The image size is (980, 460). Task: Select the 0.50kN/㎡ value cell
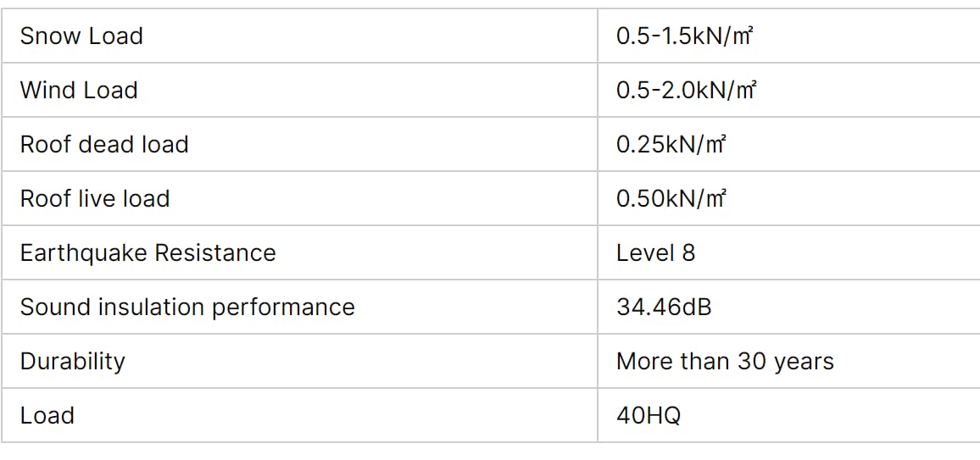788,198
